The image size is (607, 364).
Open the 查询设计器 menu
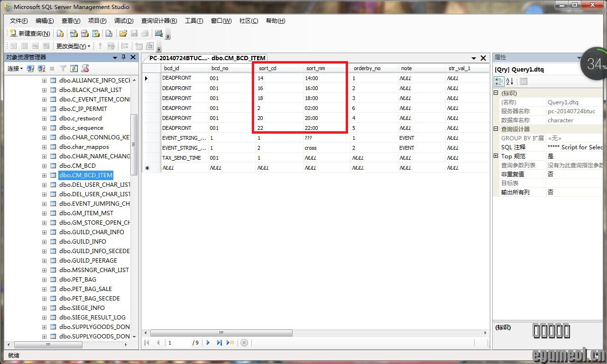159,21
